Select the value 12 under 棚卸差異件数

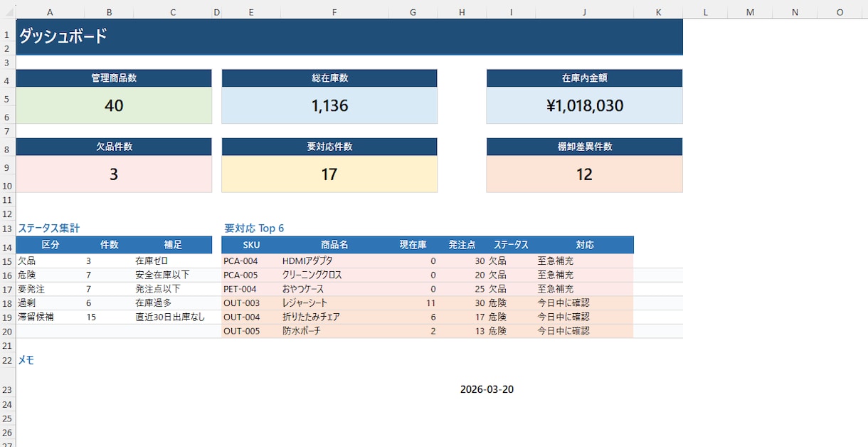[585, 174]
